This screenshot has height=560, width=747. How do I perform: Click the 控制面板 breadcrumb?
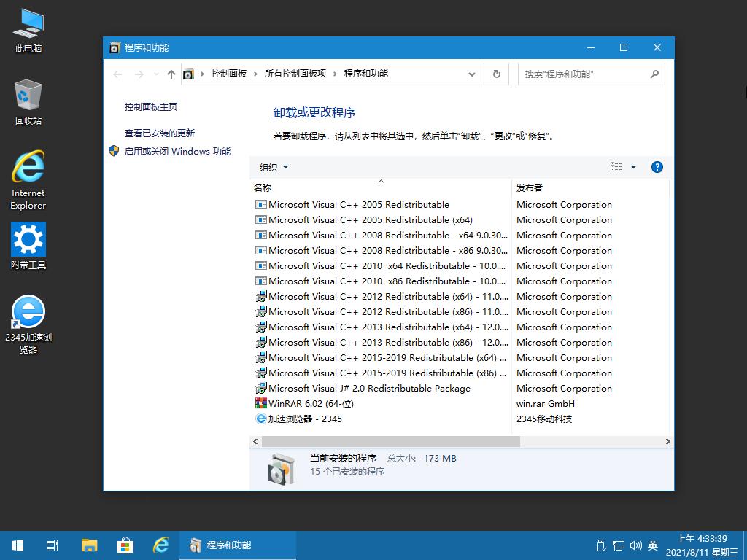pyautogui.click(x=229, y=74)
